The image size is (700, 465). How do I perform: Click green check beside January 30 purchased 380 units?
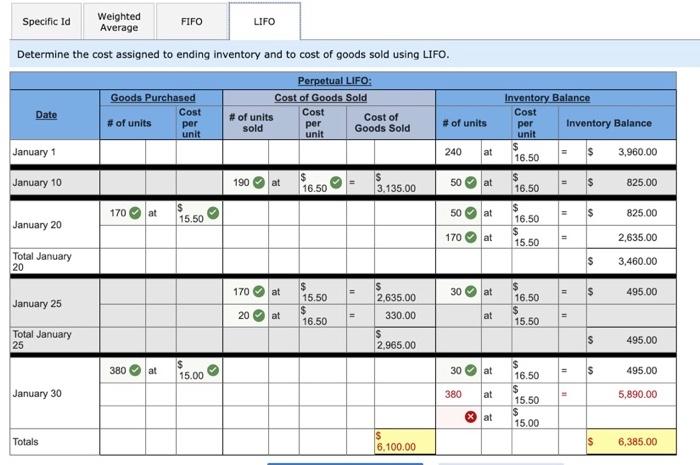(x=135, y=370)
